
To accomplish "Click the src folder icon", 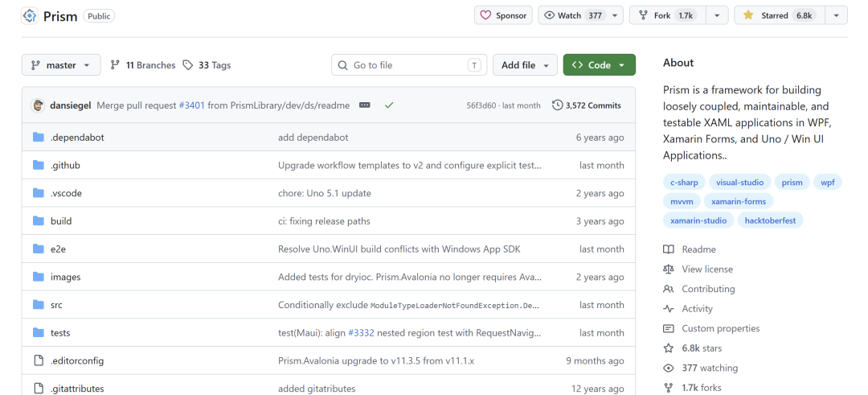I will [x=39, y=305].
